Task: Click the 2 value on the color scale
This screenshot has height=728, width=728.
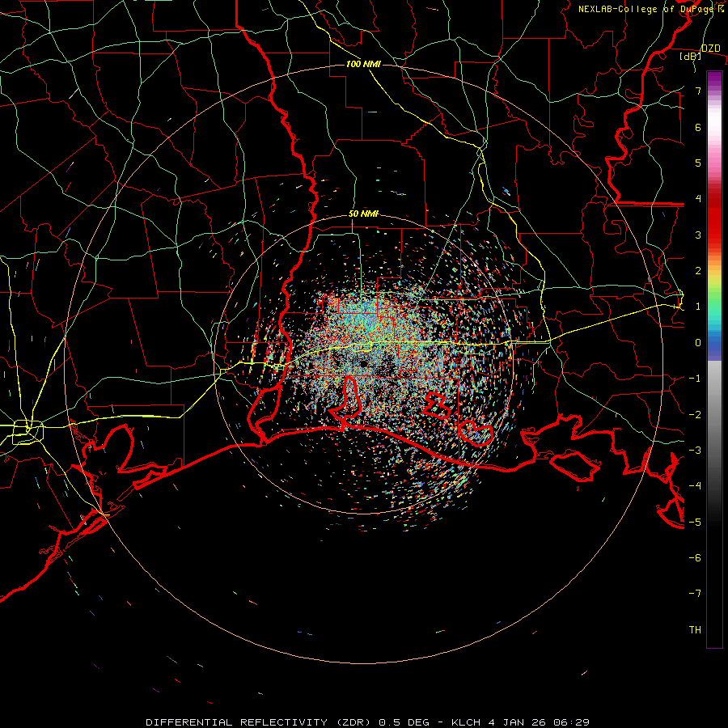Action: pyautogui.click(x=698, y=271)
